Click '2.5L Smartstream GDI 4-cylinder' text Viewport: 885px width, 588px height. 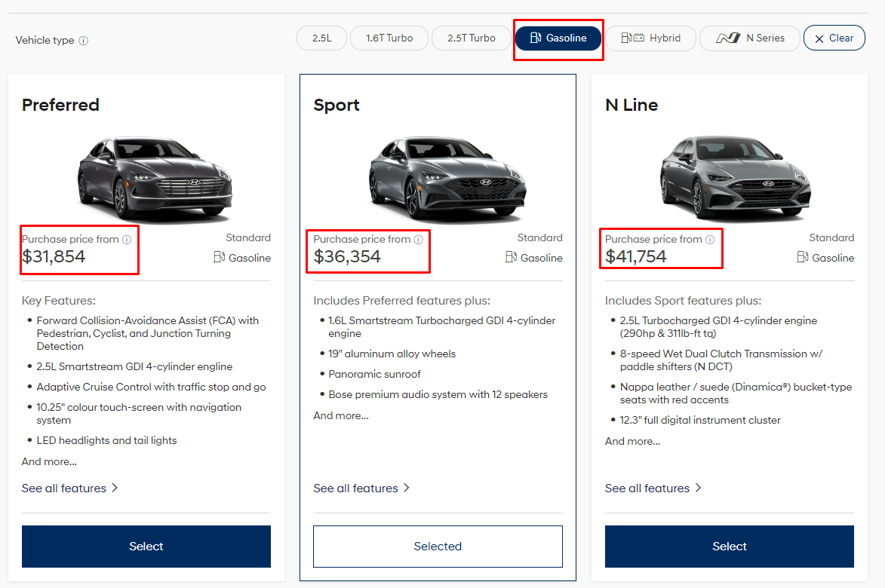click(134, 367)
